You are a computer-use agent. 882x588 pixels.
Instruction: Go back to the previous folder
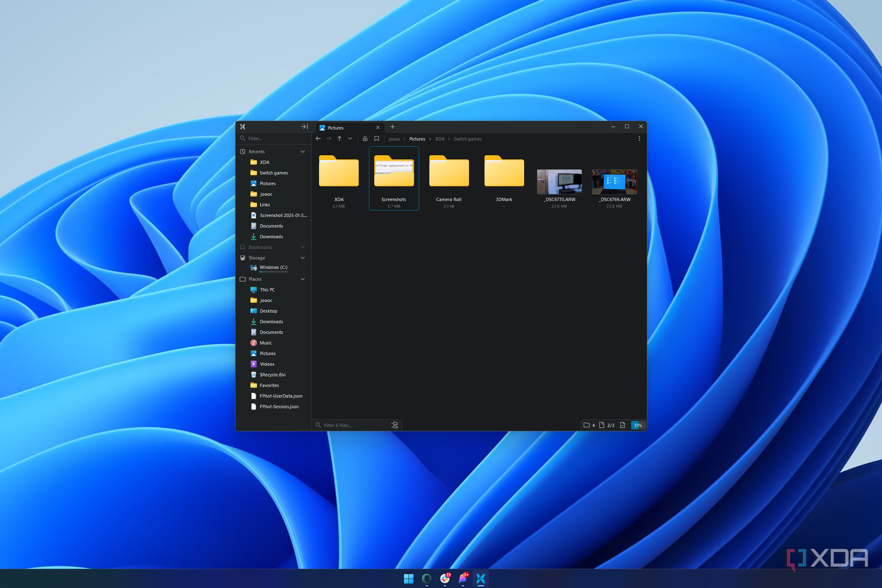[x=318, y=139]
